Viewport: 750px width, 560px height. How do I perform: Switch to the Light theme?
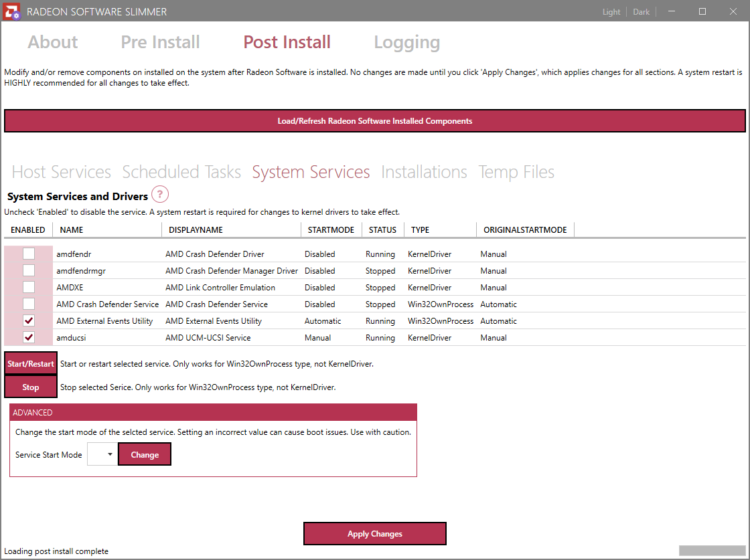coord(611,12)
